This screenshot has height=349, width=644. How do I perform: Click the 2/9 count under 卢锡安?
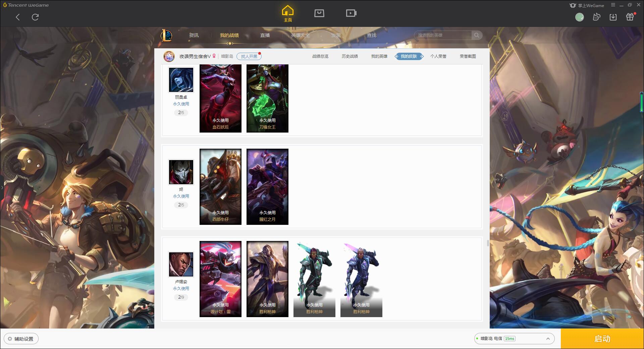tap(181, 297)
